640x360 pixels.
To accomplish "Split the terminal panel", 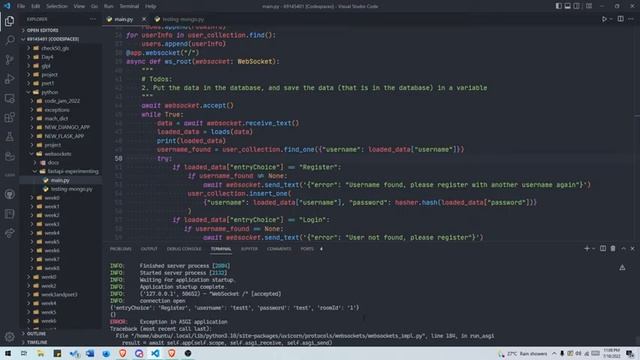I will [x=603, y=249].
